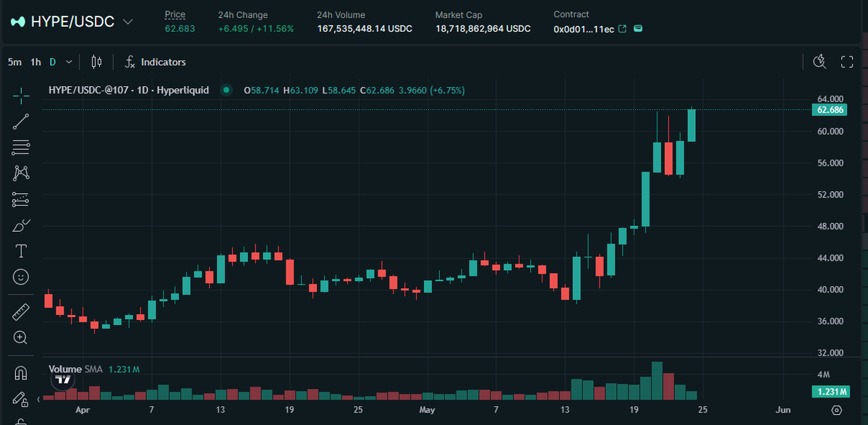Image resolution: width=868 pixels, height=425 pixels.
Task: Click the 32.000 price axis label
Action: [x=830, y=353]
